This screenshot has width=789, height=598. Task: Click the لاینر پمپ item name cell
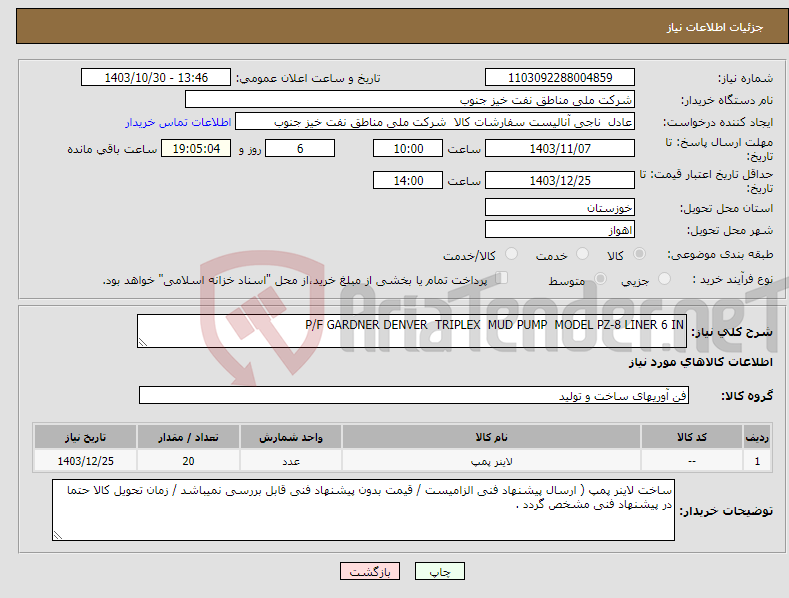(492, 461)
